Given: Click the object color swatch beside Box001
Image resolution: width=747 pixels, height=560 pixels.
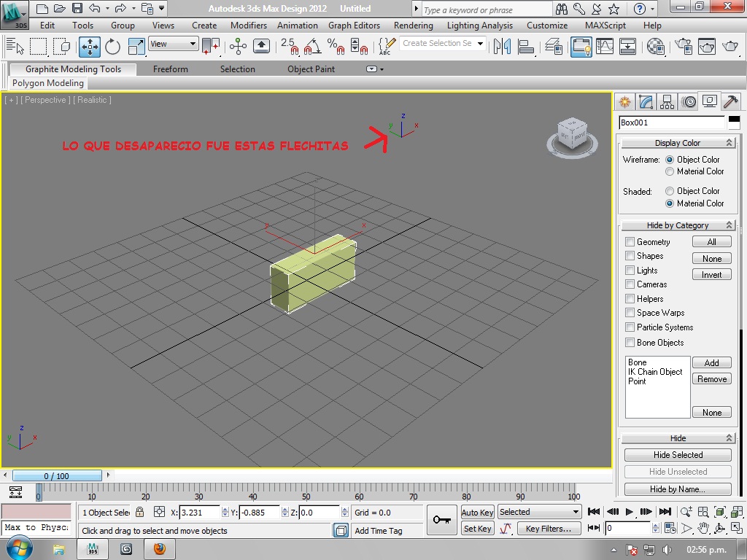Looking at the screenshot, I should [x=734, y=122].
